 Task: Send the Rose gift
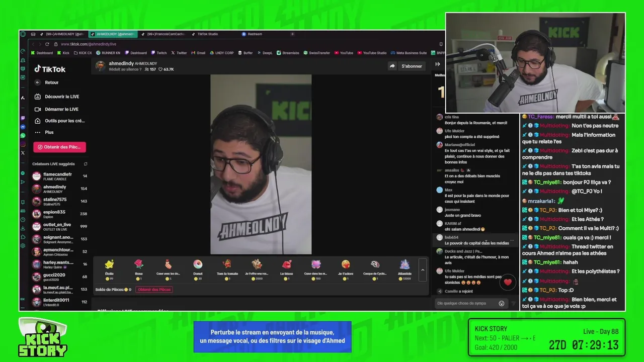(x=138, y=269)
